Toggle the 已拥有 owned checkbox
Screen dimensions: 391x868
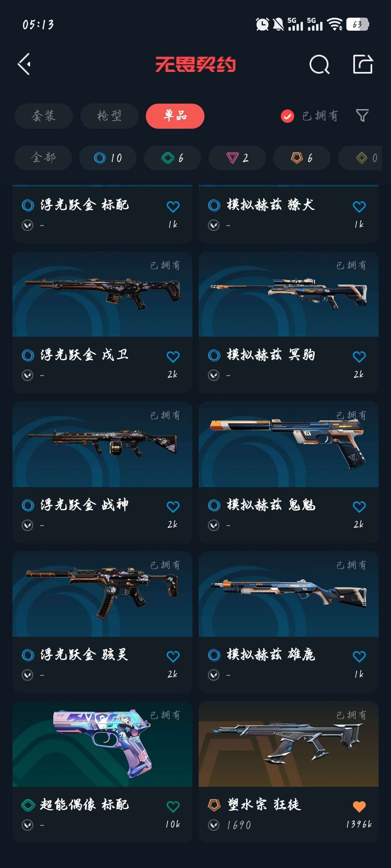(287, 116)
